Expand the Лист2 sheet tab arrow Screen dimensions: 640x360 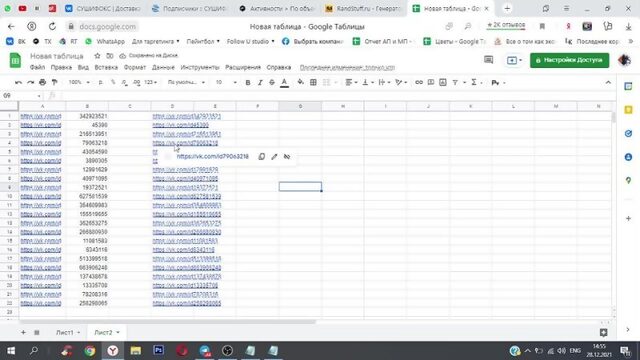click(118, 333)
